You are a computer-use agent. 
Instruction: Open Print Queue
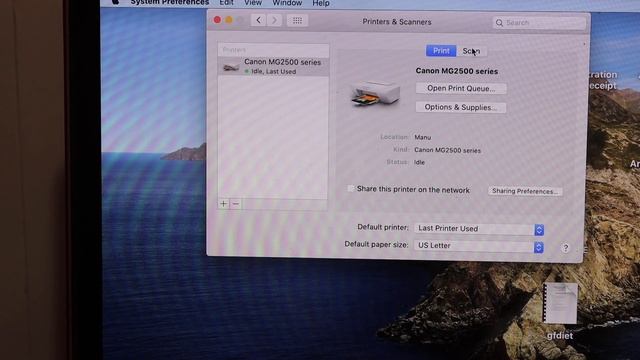461,88
